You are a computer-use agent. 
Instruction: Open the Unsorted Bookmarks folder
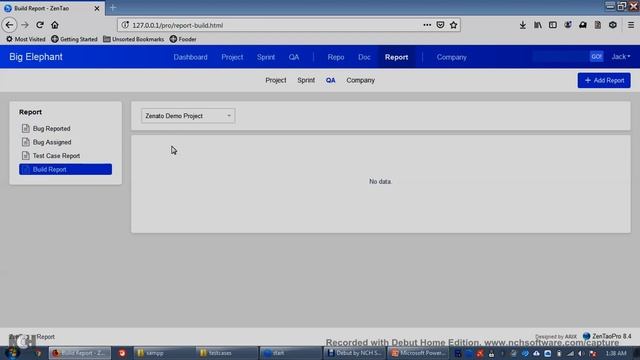pyautogui.click(x=133, y=39)
